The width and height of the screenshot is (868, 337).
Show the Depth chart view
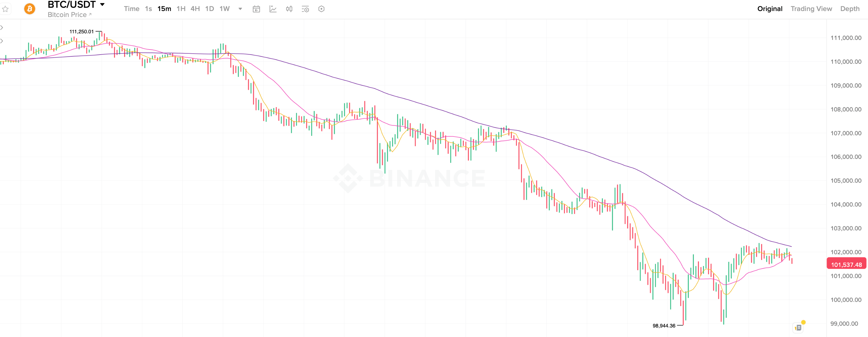coord(850,9)
